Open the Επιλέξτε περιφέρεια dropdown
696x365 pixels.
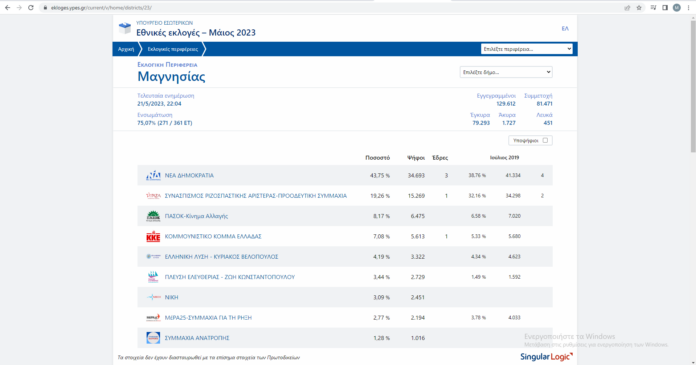(527, 49)
